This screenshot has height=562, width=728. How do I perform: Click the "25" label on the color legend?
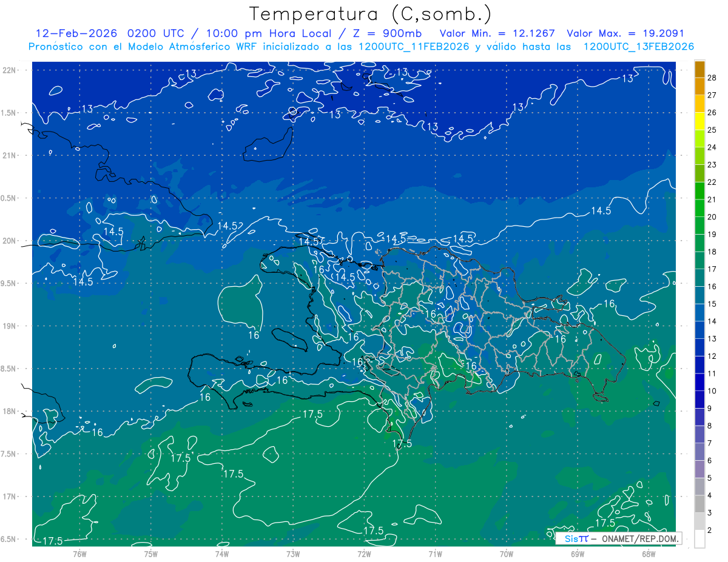[x=712, y=130]
